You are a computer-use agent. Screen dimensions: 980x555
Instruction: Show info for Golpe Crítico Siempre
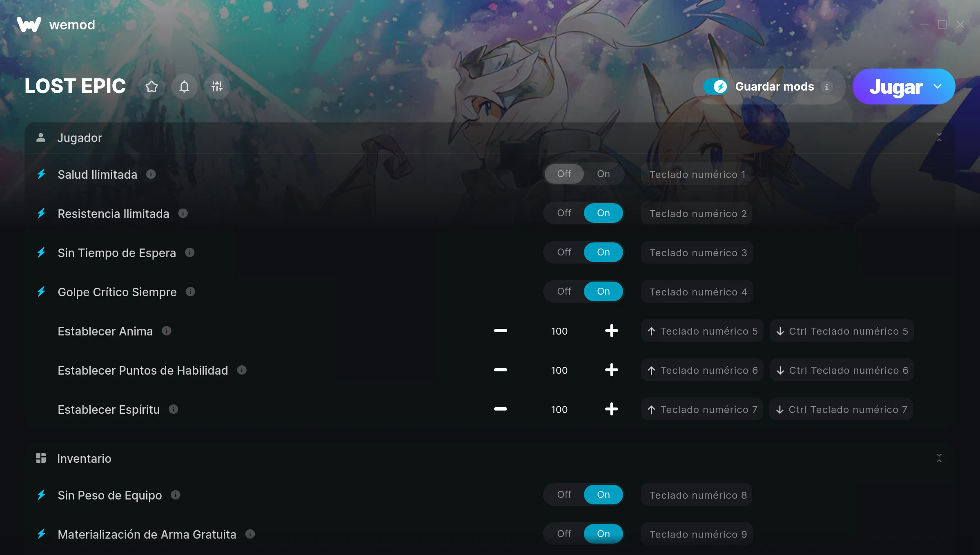(190, 291)
